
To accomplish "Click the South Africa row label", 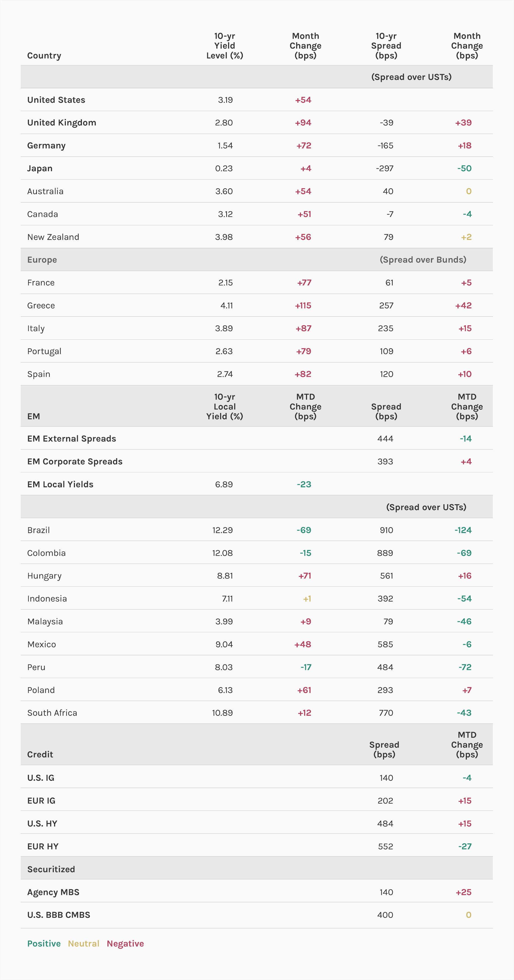I will (x=52, y=713).
